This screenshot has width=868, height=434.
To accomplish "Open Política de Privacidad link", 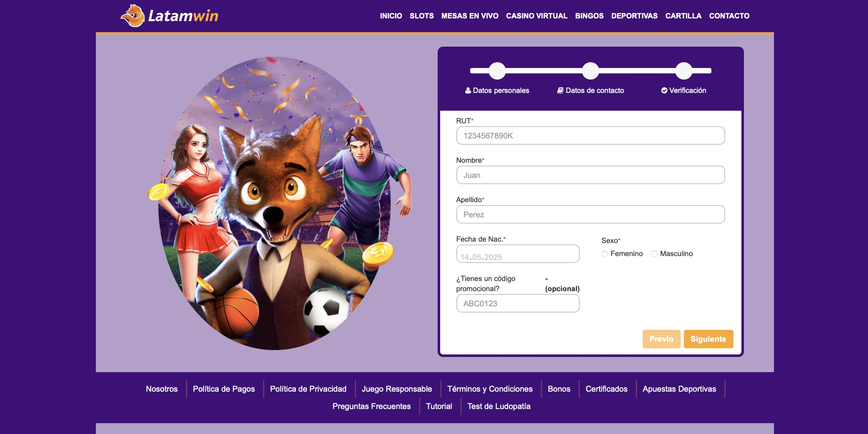I will click(x=308, y=389).
